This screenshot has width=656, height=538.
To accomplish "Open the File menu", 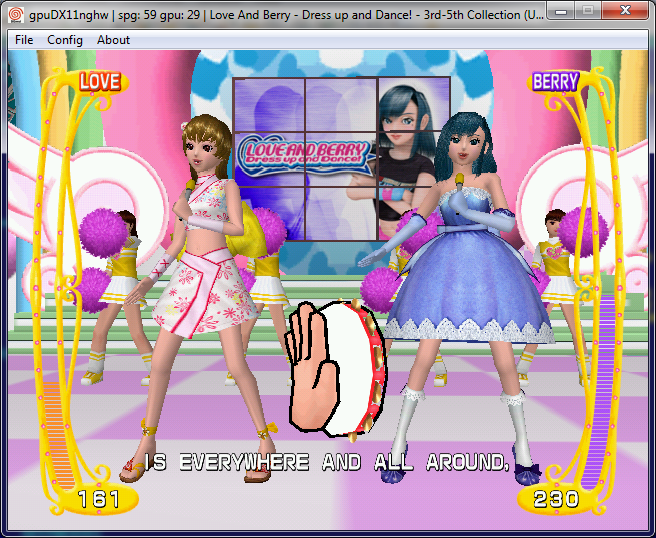I will click(24, 40).
